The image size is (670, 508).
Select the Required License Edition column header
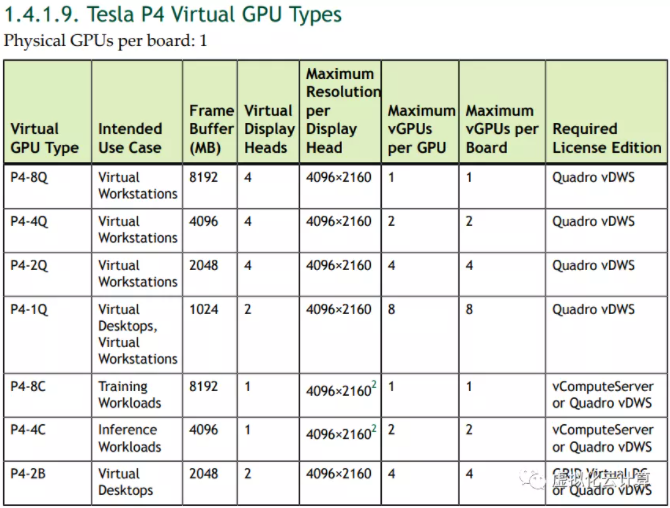(606, 138)
